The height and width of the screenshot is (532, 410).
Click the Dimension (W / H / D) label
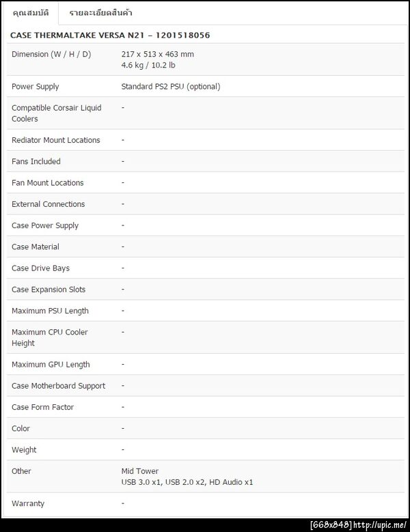click(51, 54)
